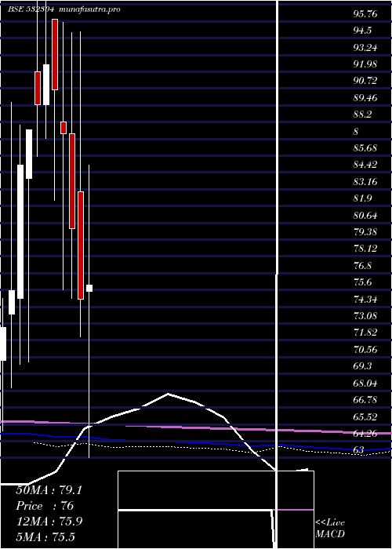Select the 84.42 price axis label

[365, 165]
